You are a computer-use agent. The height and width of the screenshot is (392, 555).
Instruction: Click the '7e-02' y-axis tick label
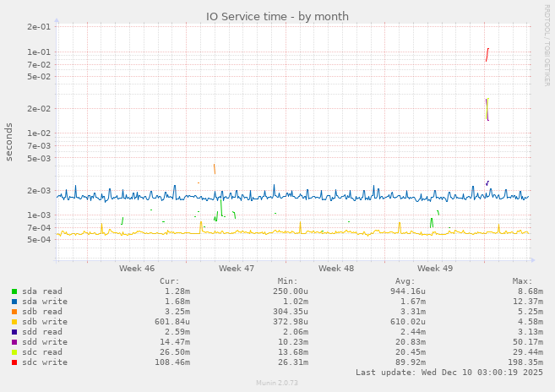39,65
